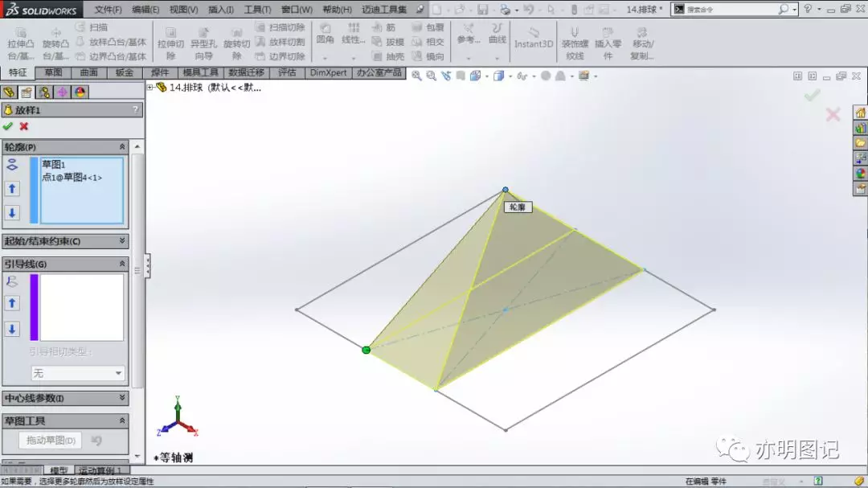Click 放样凸台/基体 lofted boss tool
The height and width of the screenshot is (488, 868).
pyautogui.click(x=111, y=42)
